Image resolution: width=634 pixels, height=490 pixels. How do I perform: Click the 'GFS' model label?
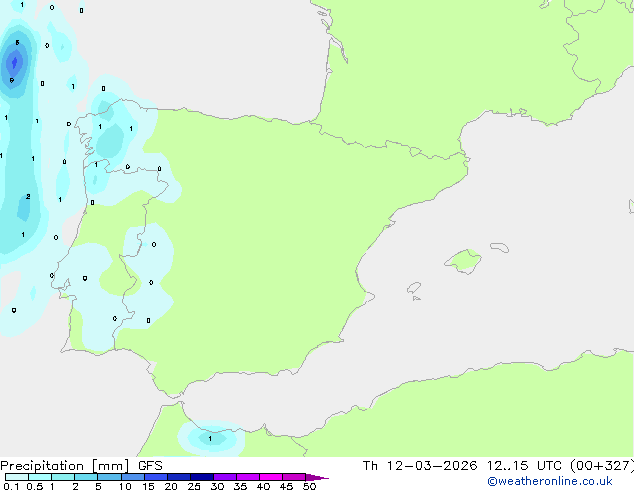150,466
